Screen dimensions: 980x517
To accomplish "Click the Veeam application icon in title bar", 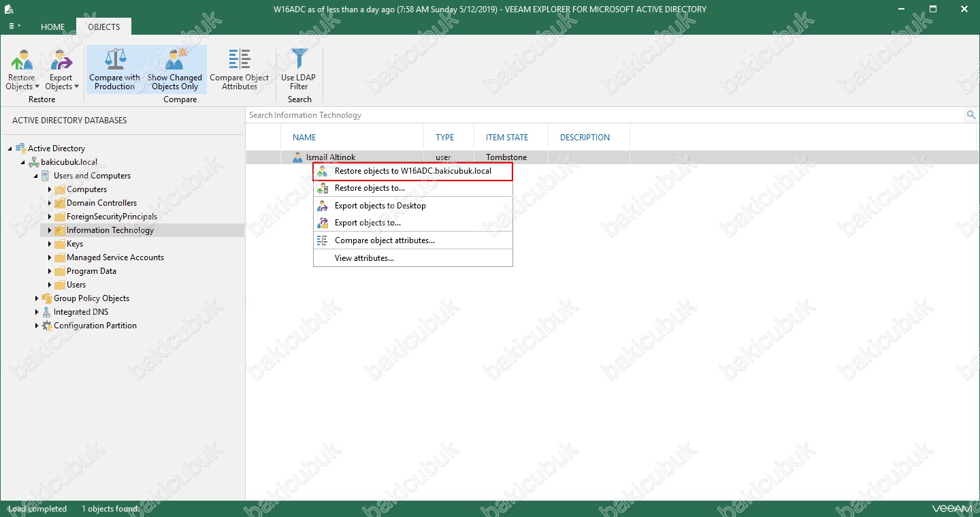I will click(x=10, y=10).
